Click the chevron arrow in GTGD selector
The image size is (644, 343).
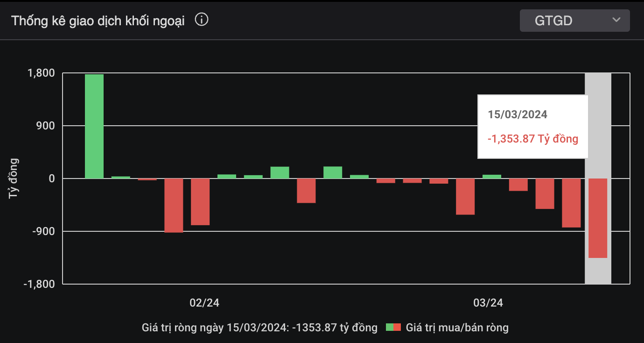616,20
